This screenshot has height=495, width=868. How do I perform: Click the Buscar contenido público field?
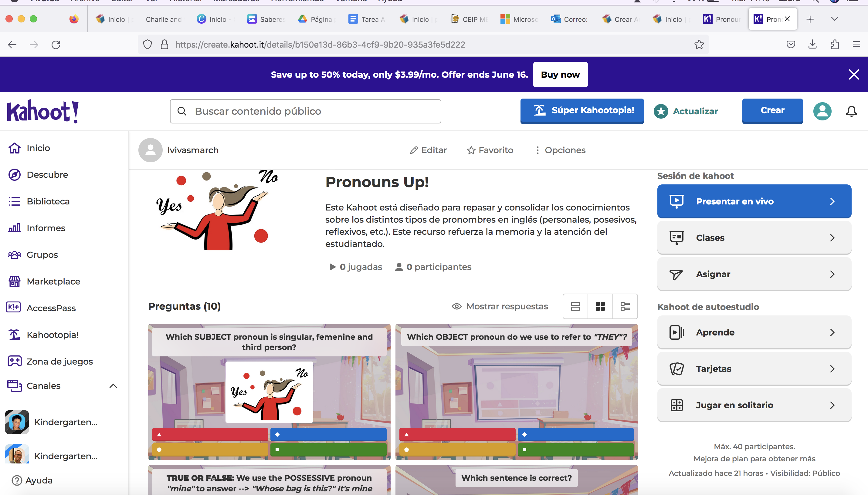pos(305,111)
